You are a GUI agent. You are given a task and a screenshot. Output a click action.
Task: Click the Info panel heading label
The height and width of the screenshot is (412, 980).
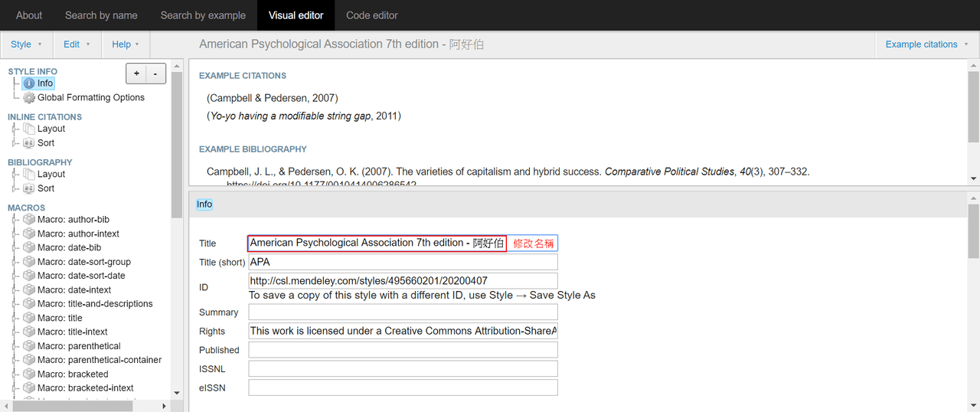click(x=204, y=204)
